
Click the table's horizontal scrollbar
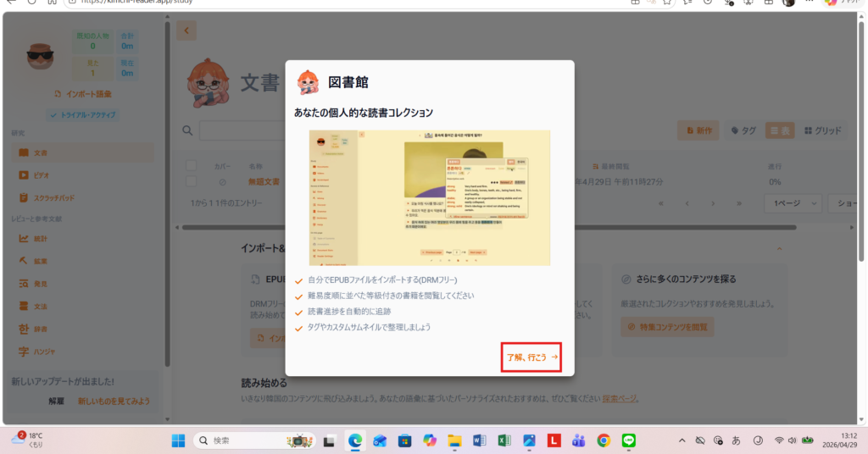489,227
